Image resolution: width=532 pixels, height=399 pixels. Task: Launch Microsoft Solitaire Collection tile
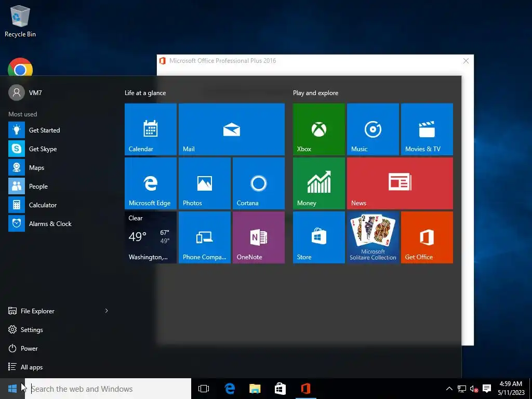[373, 237]
